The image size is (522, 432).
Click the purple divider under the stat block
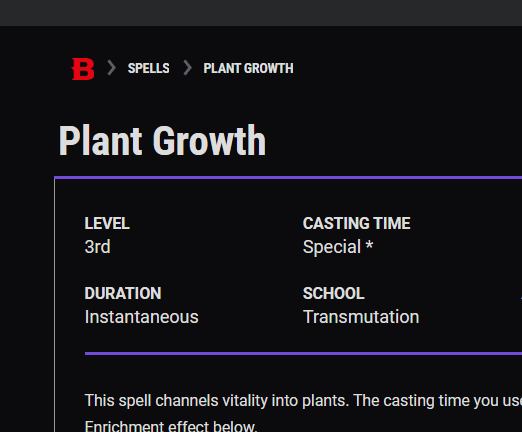click(303, 353)
